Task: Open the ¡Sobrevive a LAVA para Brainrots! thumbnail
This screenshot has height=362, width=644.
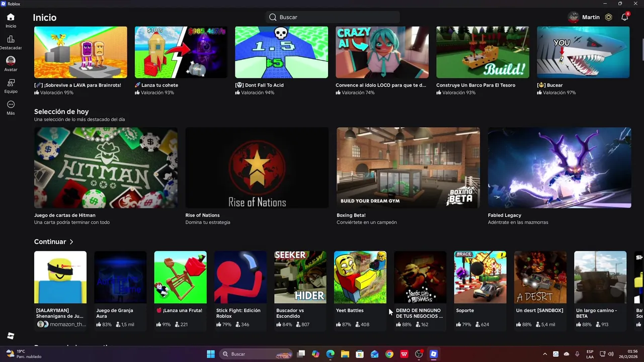Action: [80, 52]
